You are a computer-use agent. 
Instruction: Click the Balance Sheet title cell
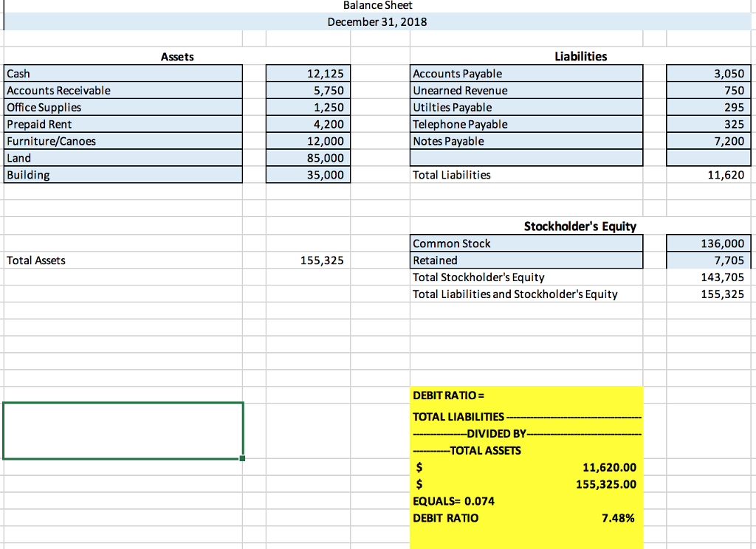click(x=377, y=6)
